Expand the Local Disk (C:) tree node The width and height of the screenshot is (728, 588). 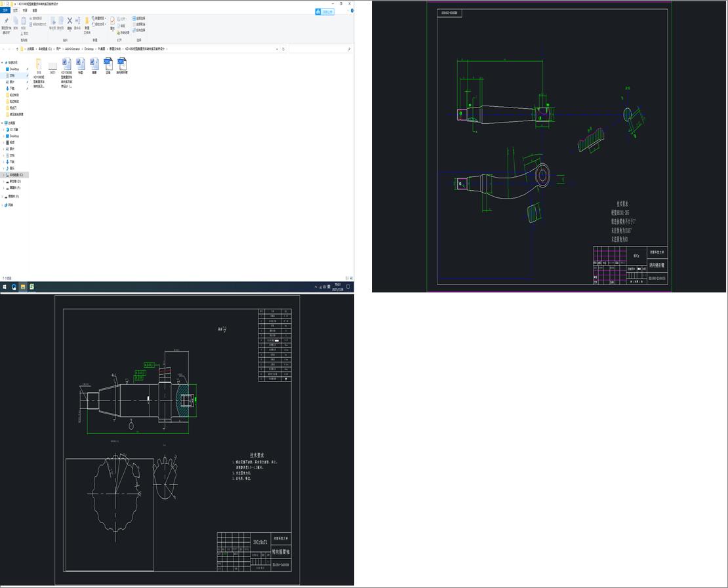click(x=3, y=175)
